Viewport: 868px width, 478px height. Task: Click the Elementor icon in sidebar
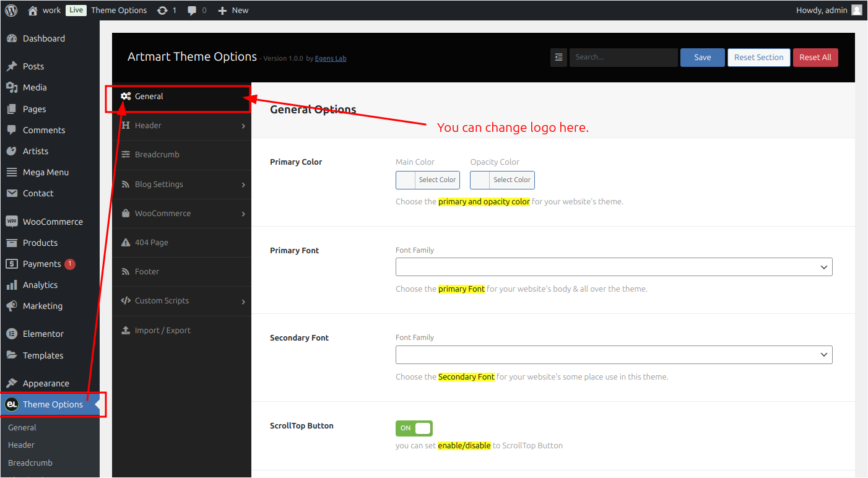tap(11, 334)
